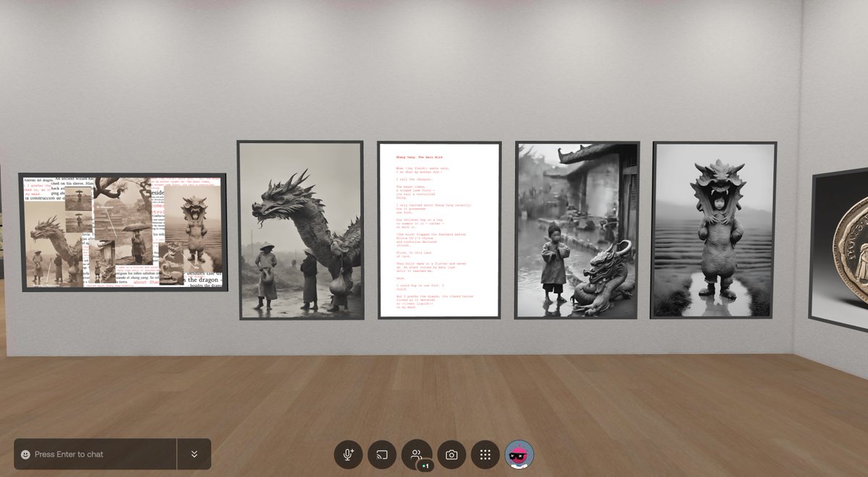Take a photo with the camera icon
The height and width of the screenshot is (477, 868).
point(451,455)
